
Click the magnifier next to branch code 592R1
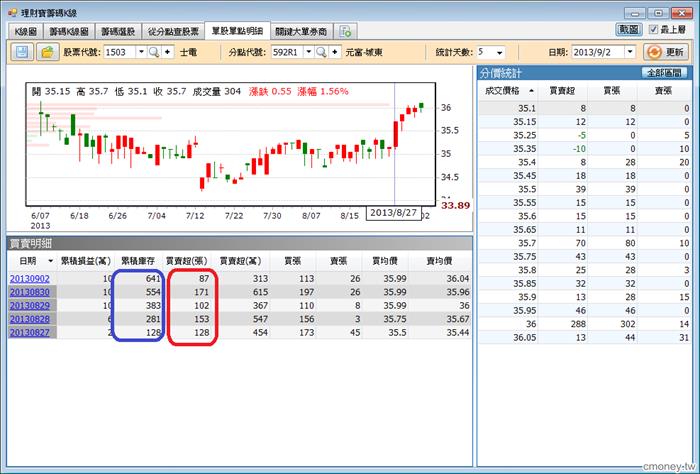321,52
